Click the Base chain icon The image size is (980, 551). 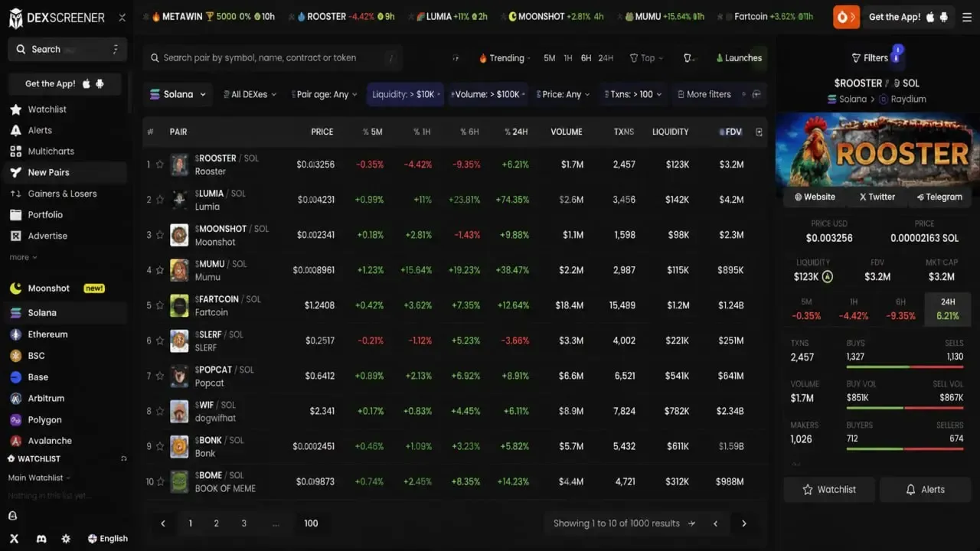point(15,377)
